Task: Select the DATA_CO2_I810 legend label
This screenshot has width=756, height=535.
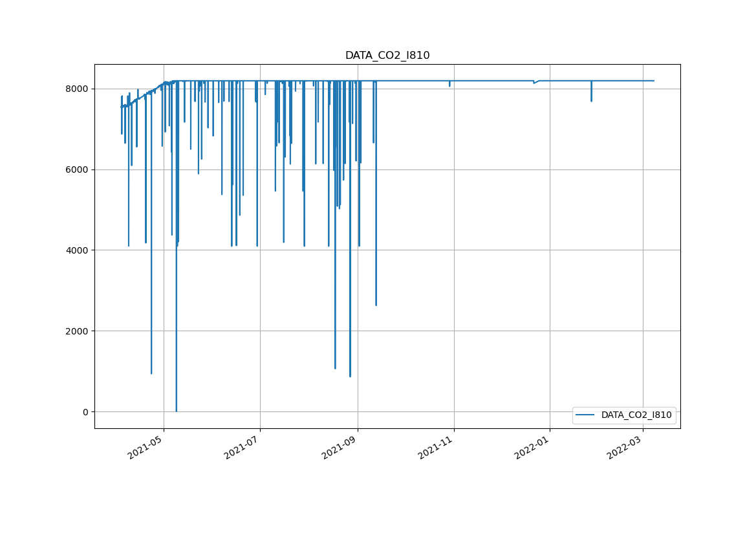Action: point(636,415)
